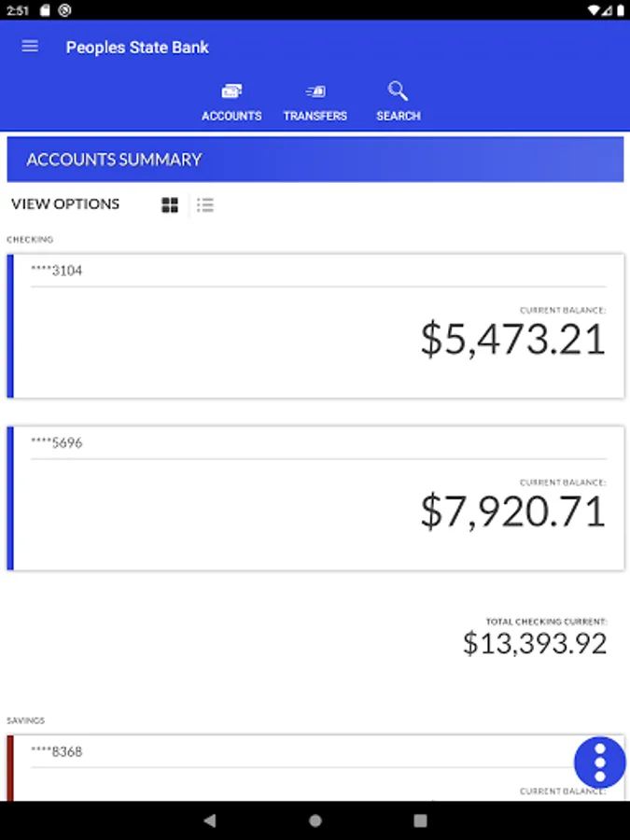Viewport: 630px width, 840px height.
Task: Open the Accounts tab
Action: coord(231,103)
